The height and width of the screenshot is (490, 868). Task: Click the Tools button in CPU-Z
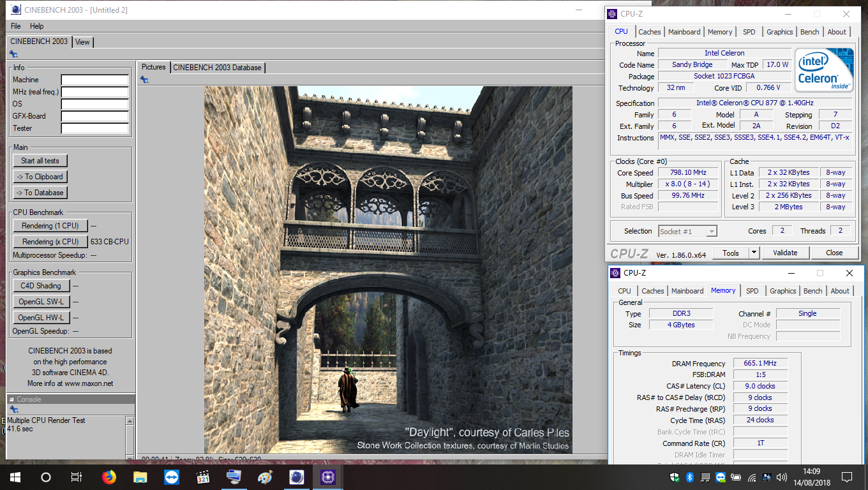[731, 253]
